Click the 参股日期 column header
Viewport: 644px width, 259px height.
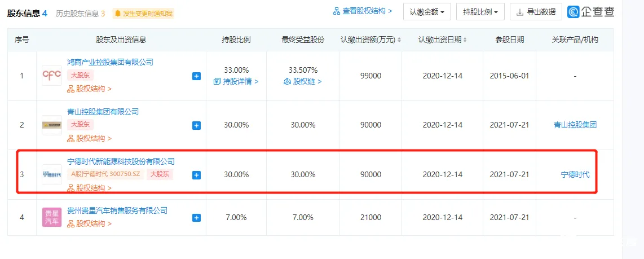click(510, 40)
